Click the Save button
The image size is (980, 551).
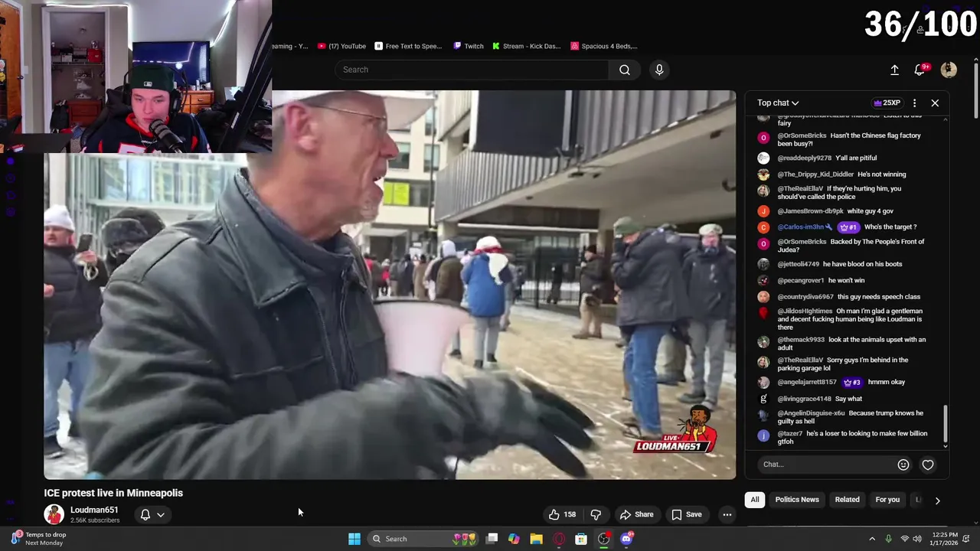pos(687,514)
